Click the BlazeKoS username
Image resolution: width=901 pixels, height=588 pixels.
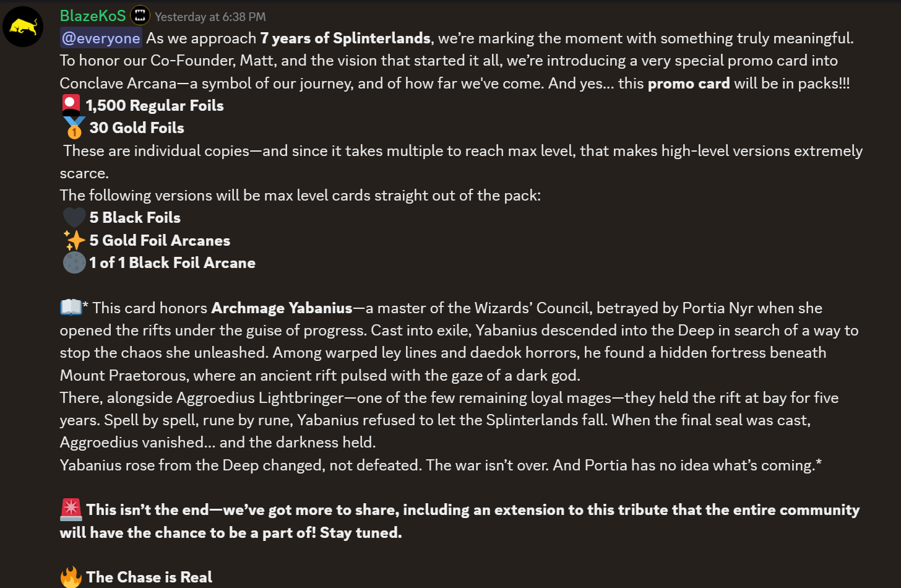(x=93, y=16)
